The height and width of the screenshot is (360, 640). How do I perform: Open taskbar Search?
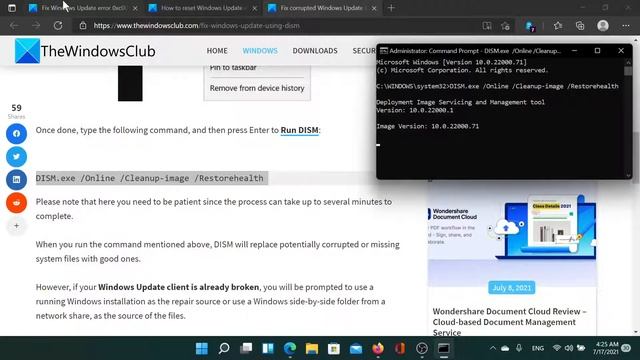point(224,348)
